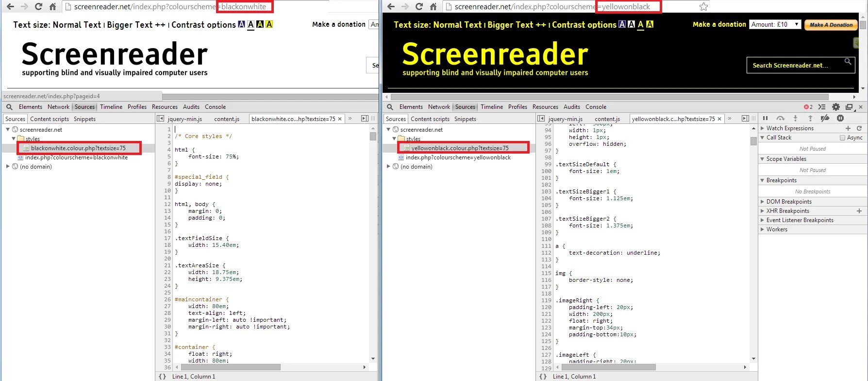This screenshot has height=381, width=868.
Task: Toggle debugger sidebar in left DevTools
Action: (365, 119)
